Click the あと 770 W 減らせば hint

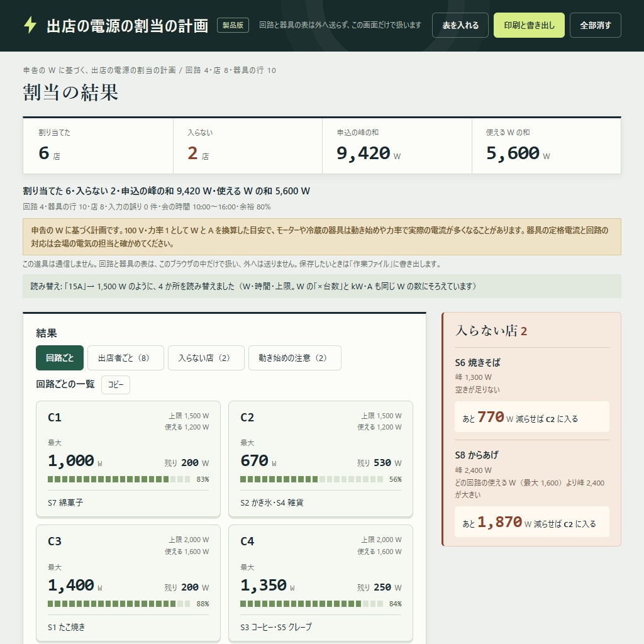click(x=532, y=417)
